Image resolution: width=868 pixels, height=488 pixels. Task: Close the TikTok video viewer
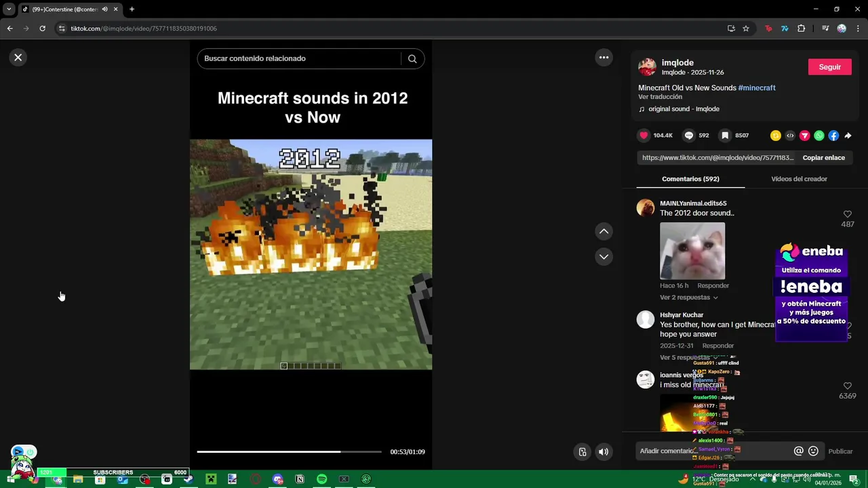click(18, 58)
